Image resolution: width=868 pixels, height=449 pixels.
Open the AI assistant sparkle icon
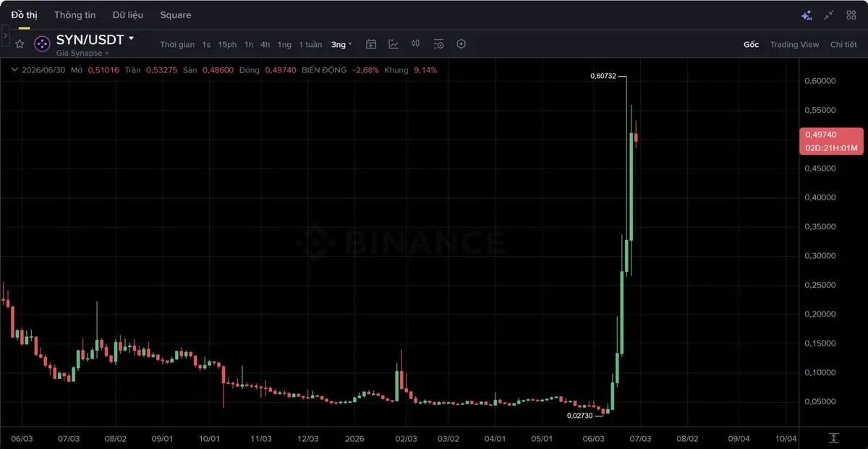pyautogui.click(x=807, y=15)
